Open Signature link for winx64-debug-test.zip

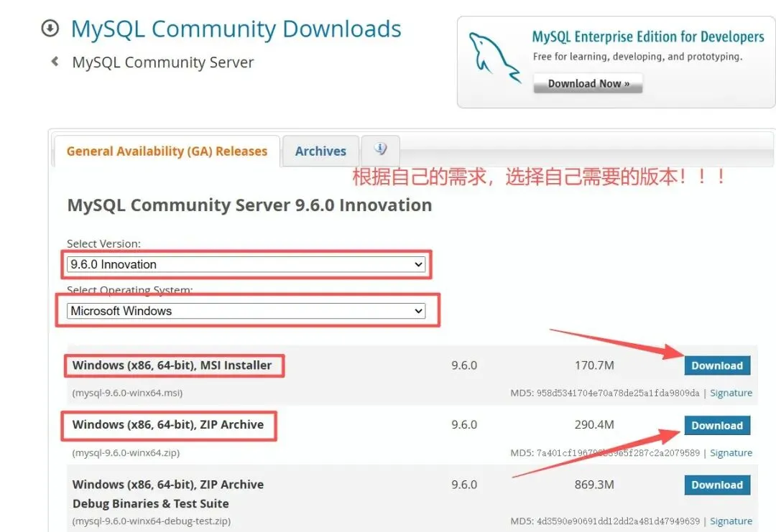click(731, 521)
